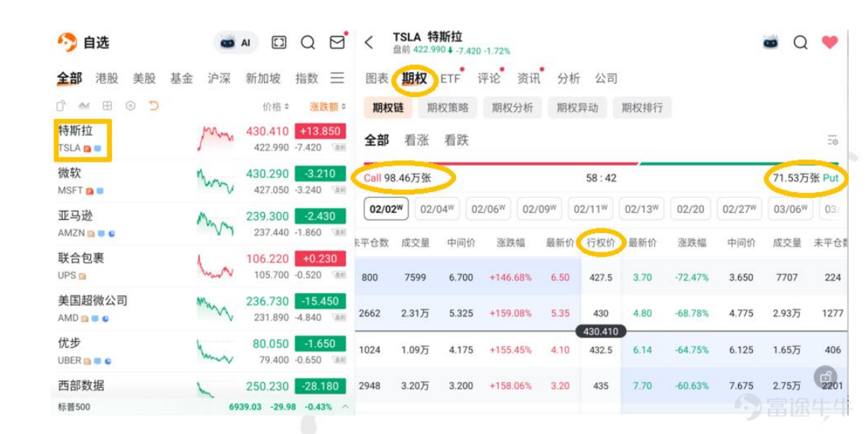Image resolution: width=868 pixels, height=434 pixels.
Task: Toggle the TSLA favorite heart
Action: pyautogui.click(x=829, y=42)
